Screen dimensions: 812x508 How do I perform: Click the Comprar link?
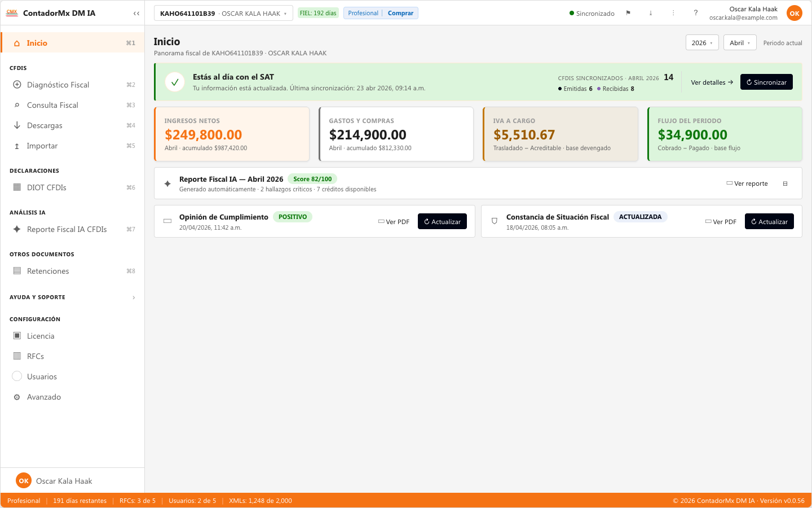coord(400,13)
